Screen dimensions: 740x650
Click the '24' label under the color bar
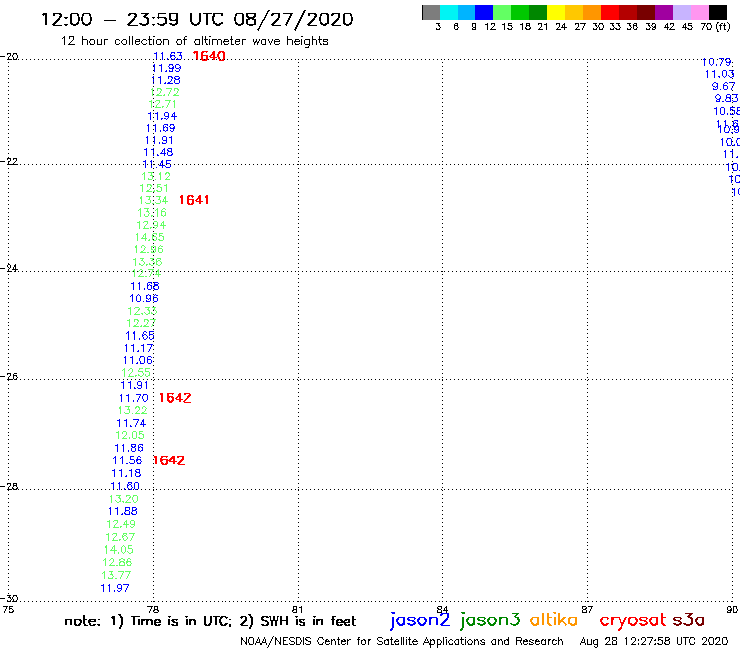click(x=561, y=27)
